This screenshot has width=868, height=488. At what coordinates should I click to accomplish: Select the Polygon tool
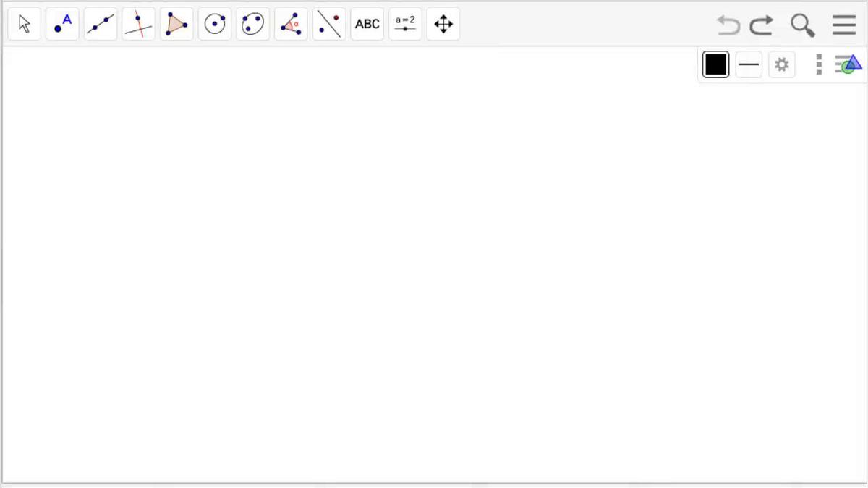[x=176, y=25]
